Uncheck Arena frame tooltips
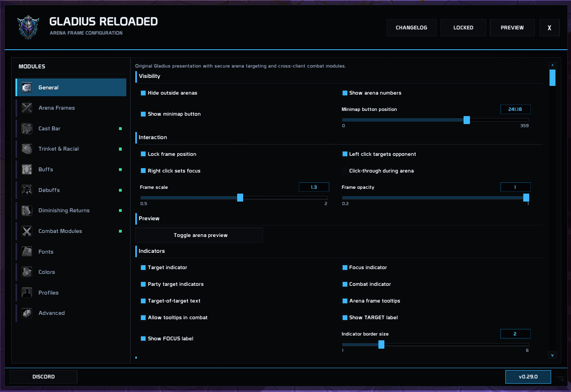 pos(345,301)
